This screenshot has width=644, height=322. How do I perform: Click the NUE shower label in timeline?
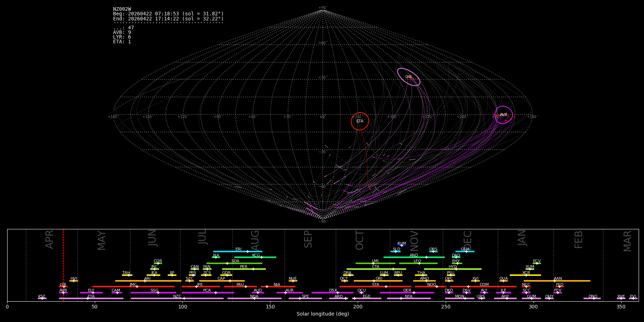click(293, 279)
